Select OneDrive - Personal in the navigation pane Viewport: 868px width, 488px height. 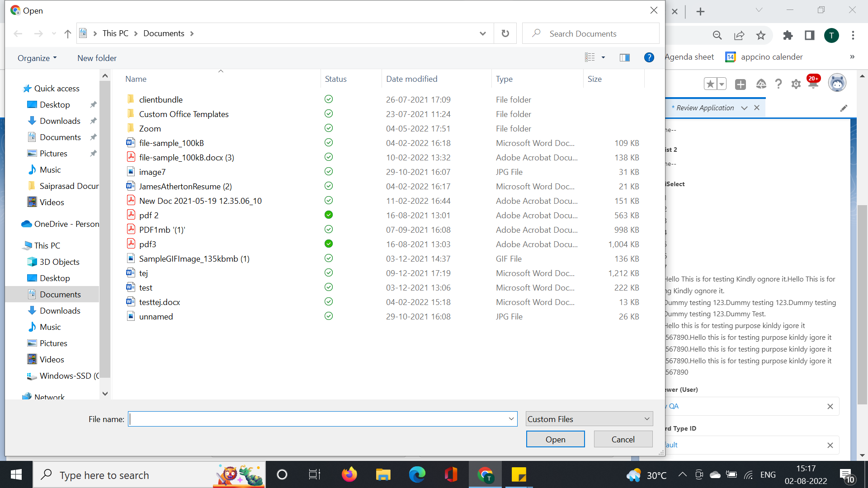(x=66, y=224)
